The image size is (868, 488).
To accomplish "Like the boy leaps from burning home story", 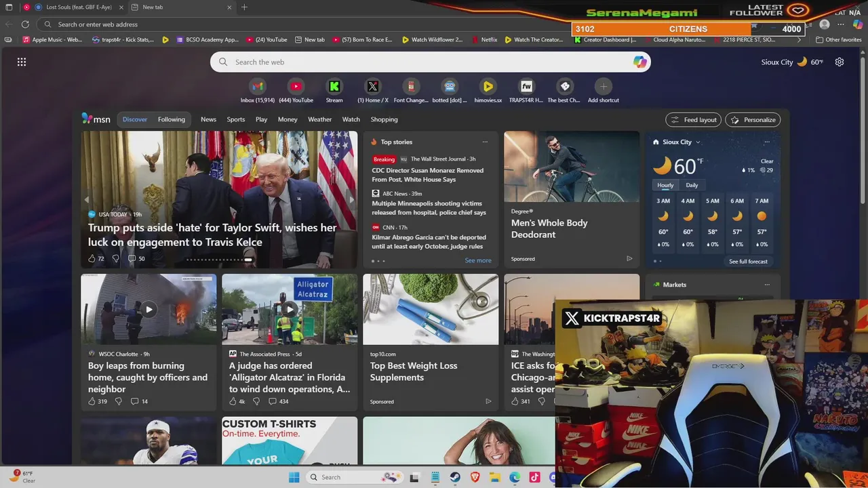I will (x=92, y=401).
